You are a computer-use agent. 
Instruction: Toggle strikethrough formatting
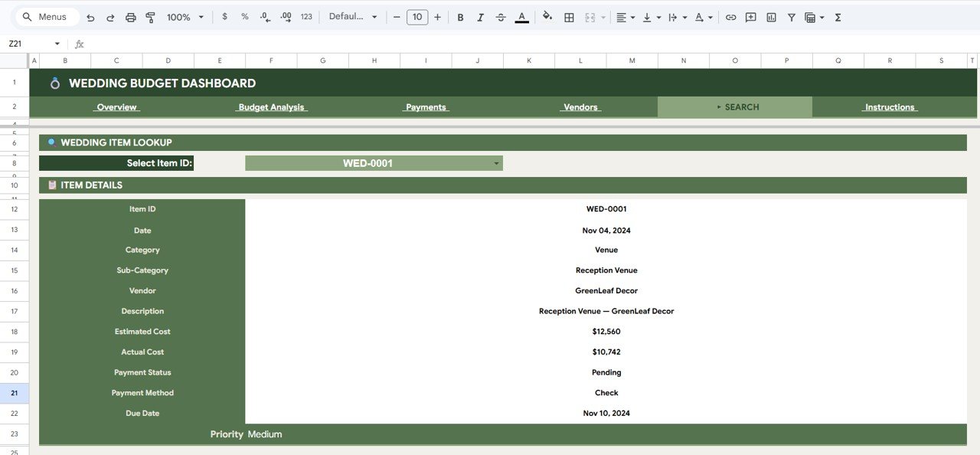[x=499, y=17]
